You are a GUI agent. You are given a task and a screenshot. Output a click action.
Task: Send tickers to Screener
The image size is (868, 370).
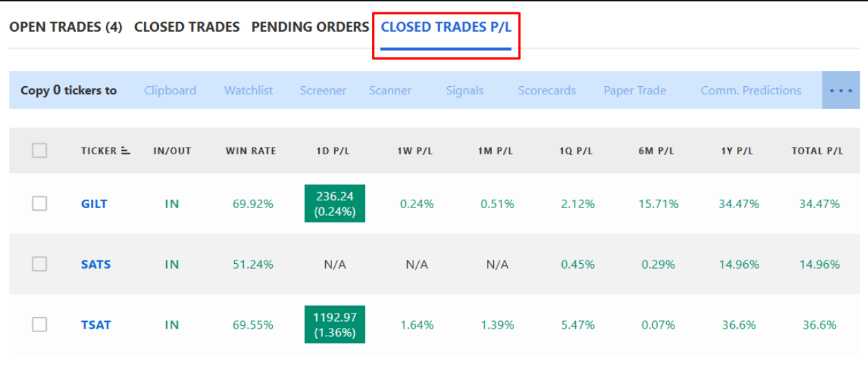323,90
